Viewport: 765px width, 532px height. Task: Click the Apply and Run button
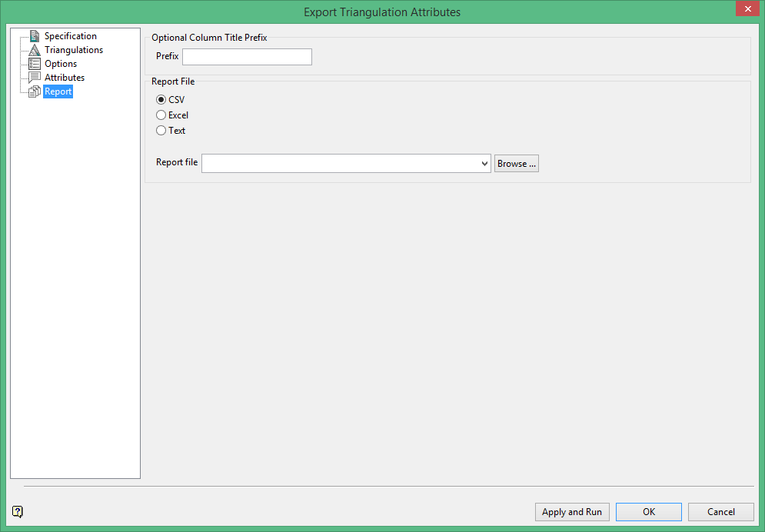[572, 512]
